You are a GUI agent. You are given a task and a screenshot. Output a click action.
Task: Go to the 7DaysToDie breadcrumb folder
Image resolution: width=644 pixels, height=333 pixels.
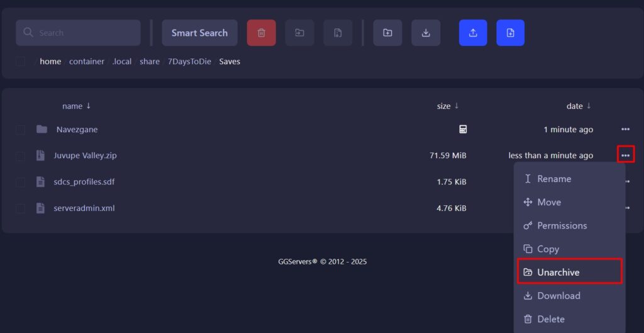189,62
